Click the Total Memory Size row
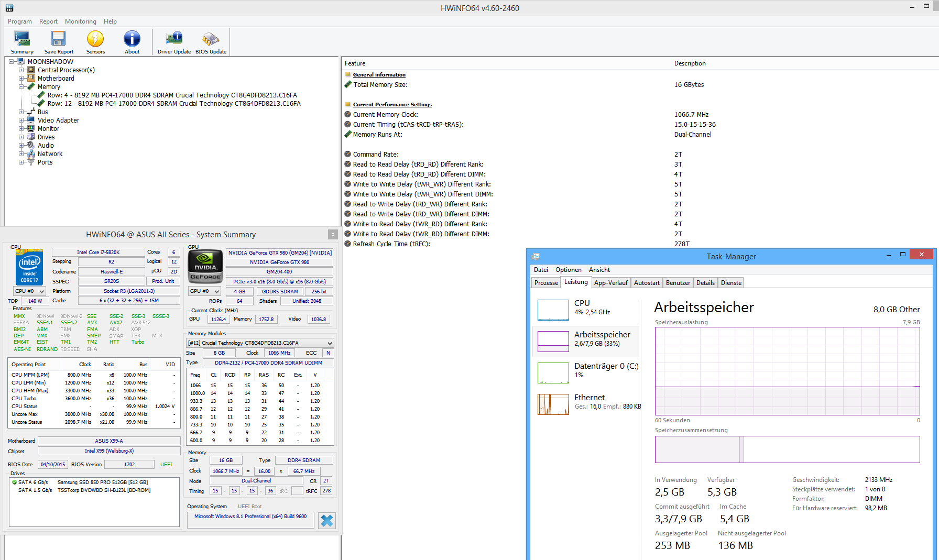Image resolution: width=939 pixels, height=560 pixels. [640, 85]
